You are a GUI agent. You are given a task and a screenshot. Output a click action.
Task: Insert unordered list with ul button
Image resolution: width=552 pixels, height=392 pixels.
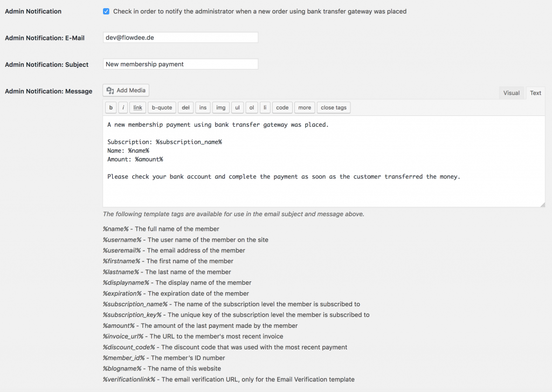point(237,108)
